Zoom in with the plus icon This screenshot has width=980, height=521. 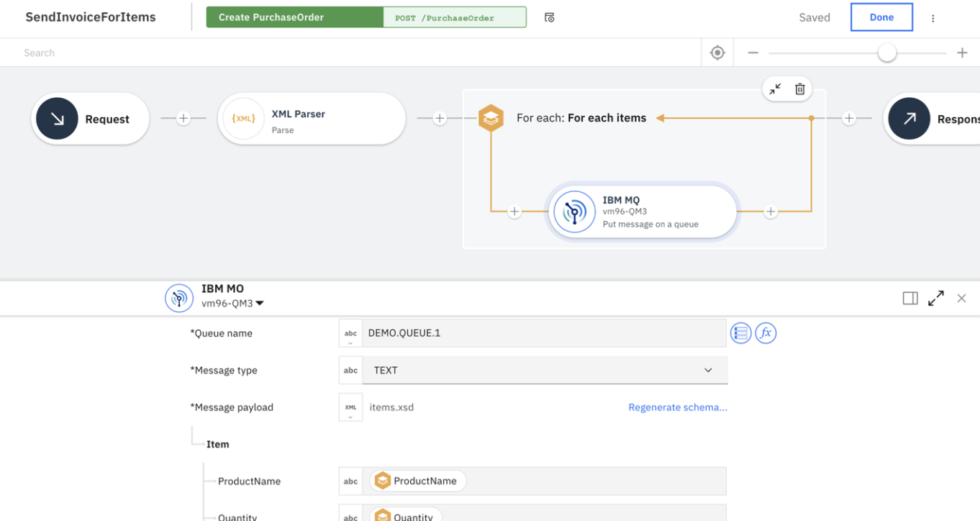(962, 53)
